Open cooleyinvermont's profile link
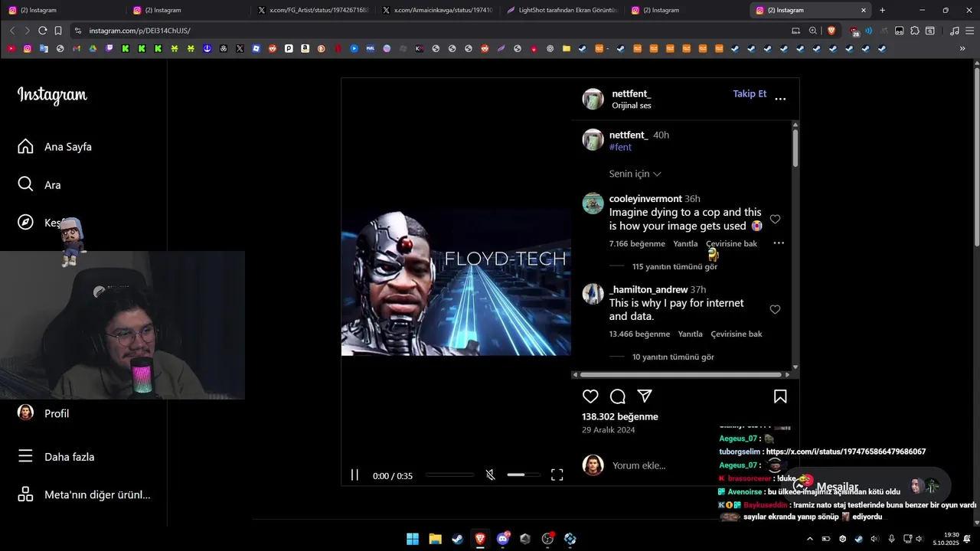The width and height of the screenshot is (980, 551). click(x=645, y=198)
